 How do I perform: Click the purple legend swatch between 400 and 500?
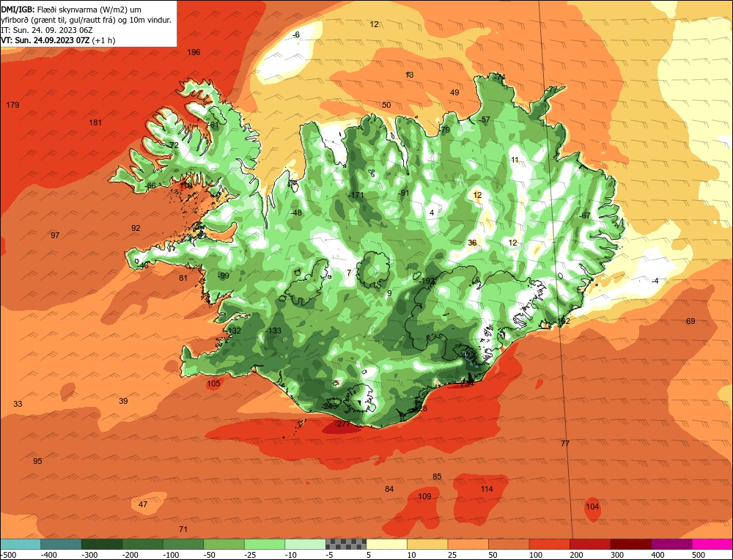point(671,544)
